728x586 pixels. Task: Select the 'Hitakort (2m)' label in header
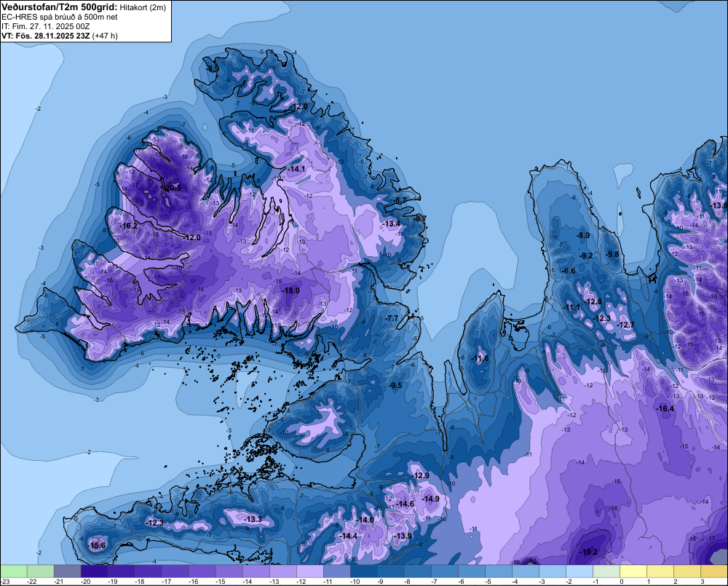pyautogui.click(x=143, y=7)
